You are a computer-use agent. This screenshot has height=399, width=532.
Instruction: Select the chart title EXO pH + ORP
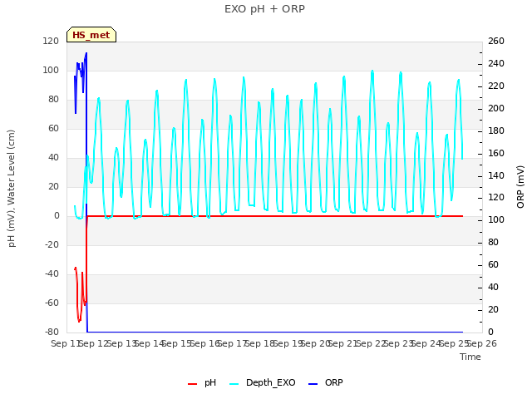264,9
